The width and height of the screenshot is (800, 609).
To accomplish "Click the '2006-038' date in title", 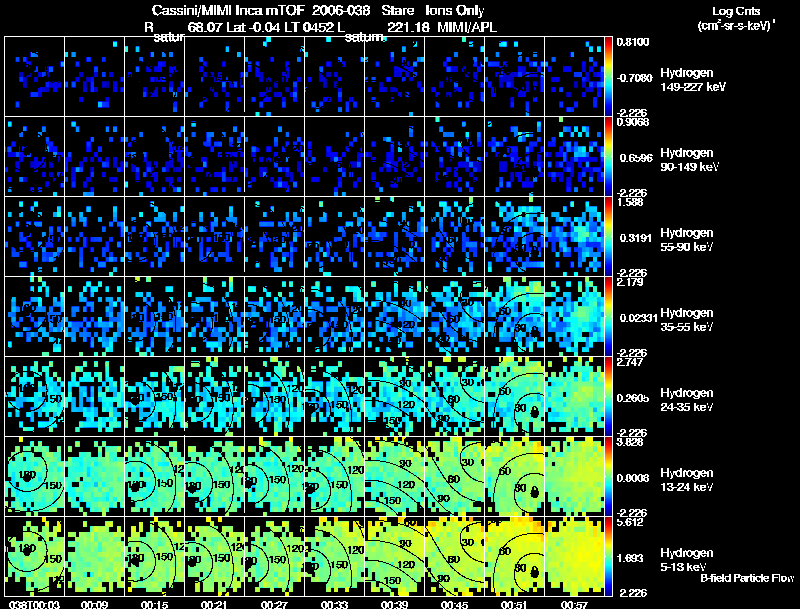I will point(340,11).
